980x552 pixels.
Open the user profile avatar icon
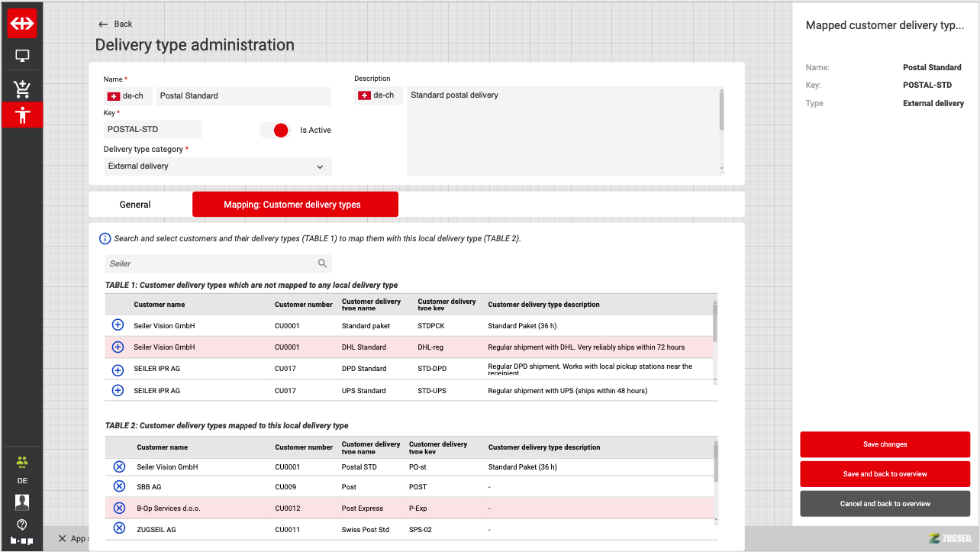coord(22,502)
